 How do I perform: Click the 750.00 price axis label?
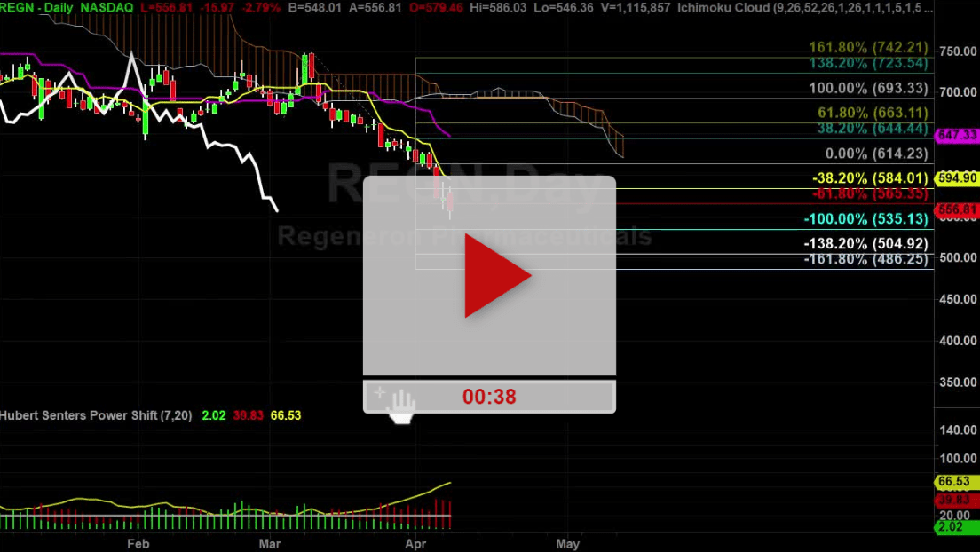point(958,51)
